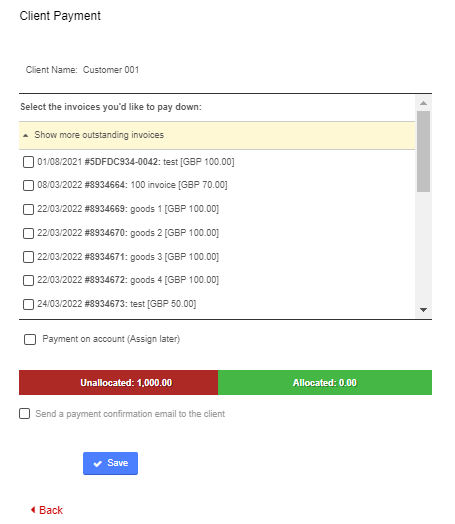Enable payment confirmation email checkbox

[x=24, y=414]
